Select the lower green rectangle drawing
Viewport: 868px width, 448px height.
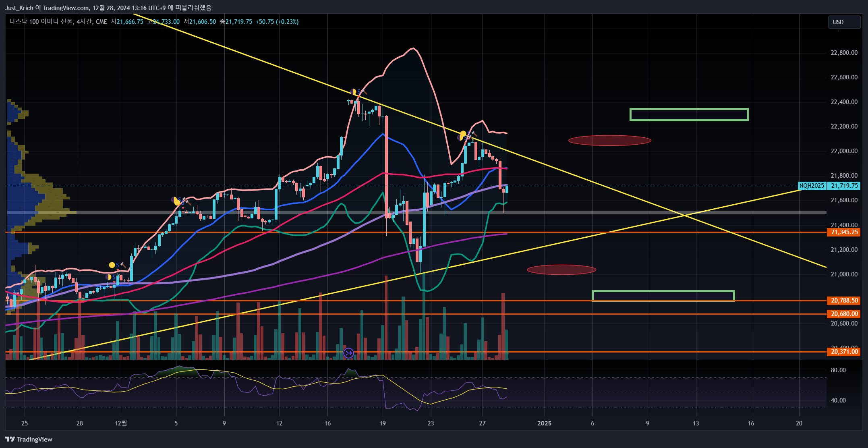(663, 296)
